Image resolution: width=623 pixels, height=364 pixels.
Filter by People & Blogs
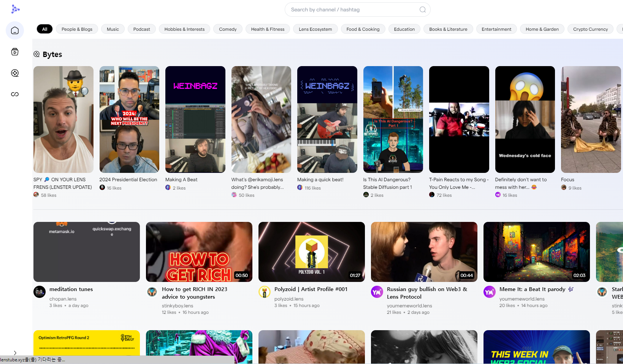(77, 29)
